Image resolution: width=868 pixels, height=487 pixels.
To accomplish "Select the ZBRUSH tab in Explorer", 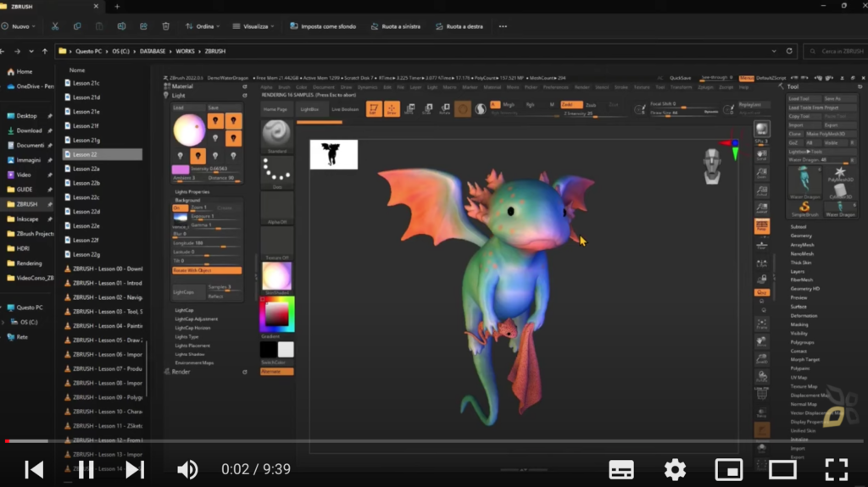I will click(50, 7).
